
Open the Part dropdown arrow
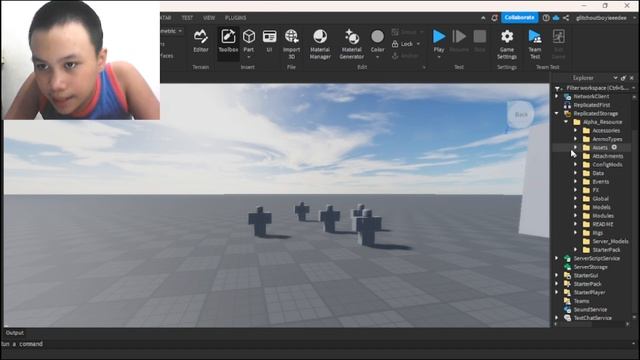coord(249,57)
